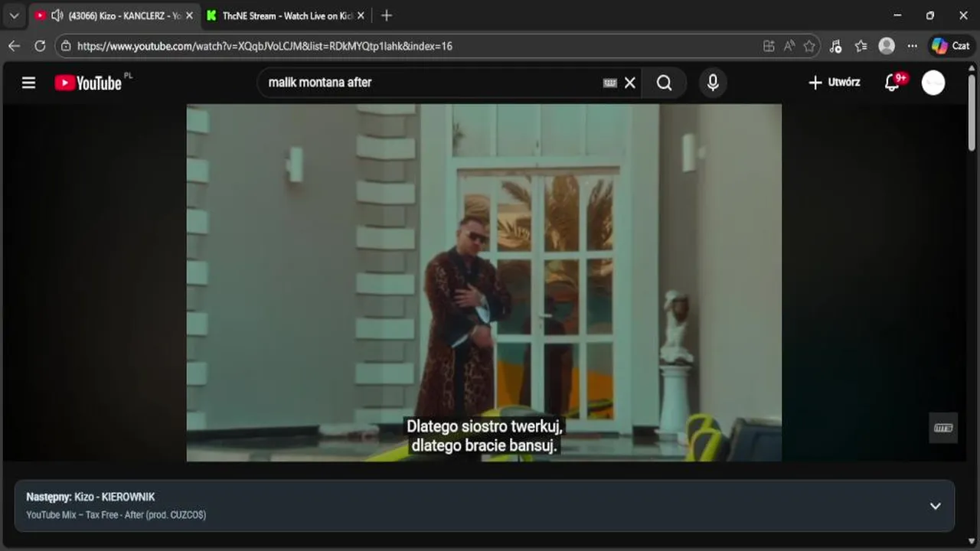Add this page to favorites star
This screenshot has width=980, height=551.
[809, 46]
